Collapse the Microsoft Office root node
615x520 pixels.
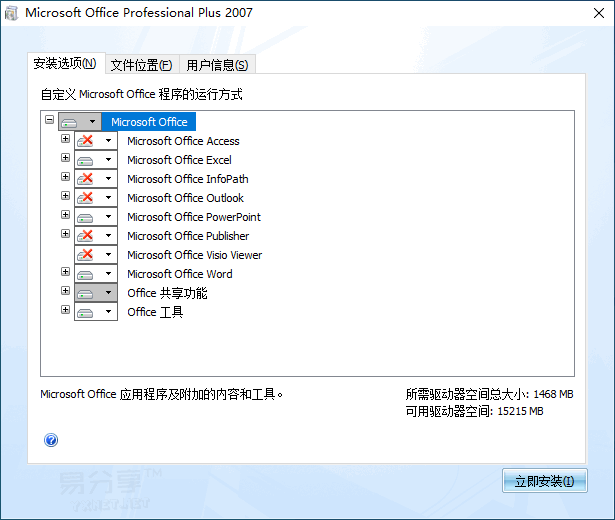coord(49,119)
